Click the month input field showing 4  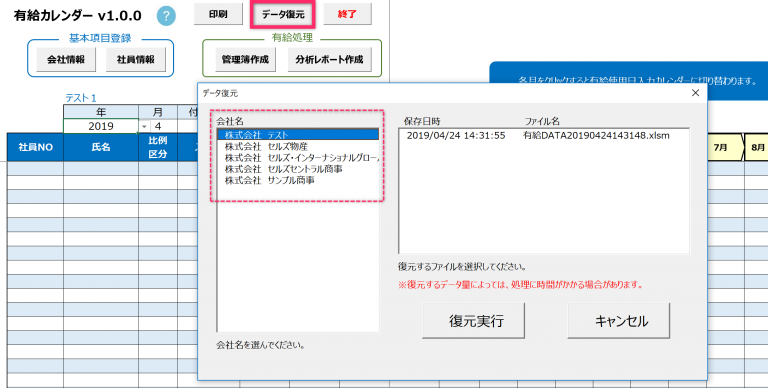tap(164, 126)
